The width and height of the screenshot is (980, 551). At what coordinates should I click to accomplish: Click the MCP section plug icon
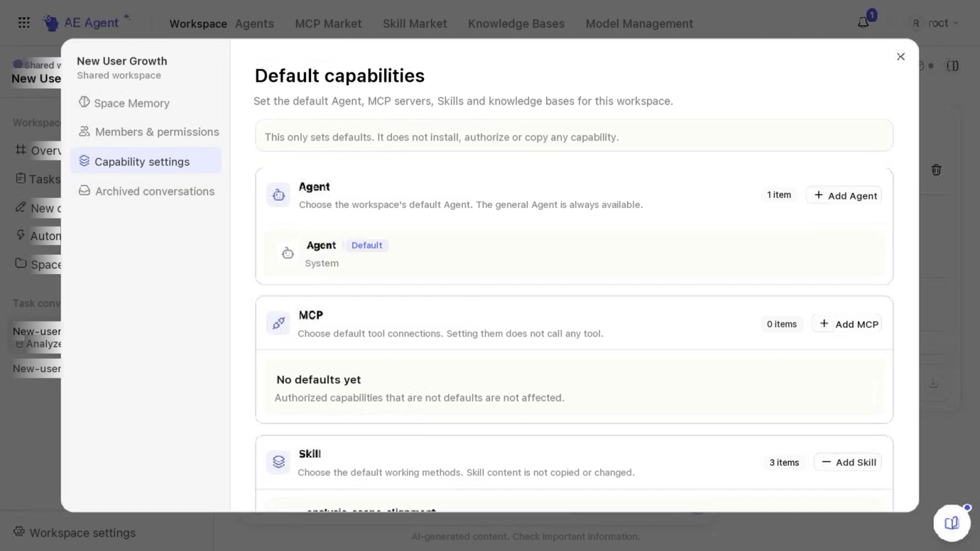(278, 323)
